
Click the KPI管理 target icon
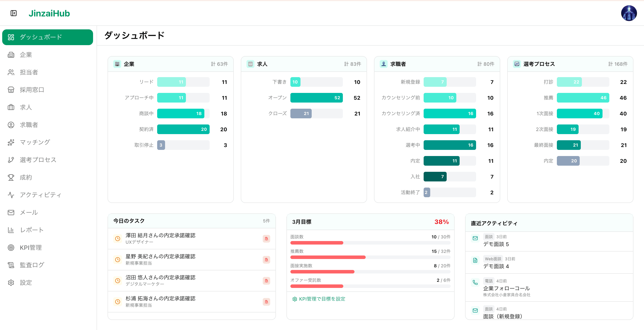(x=11, y=247)
